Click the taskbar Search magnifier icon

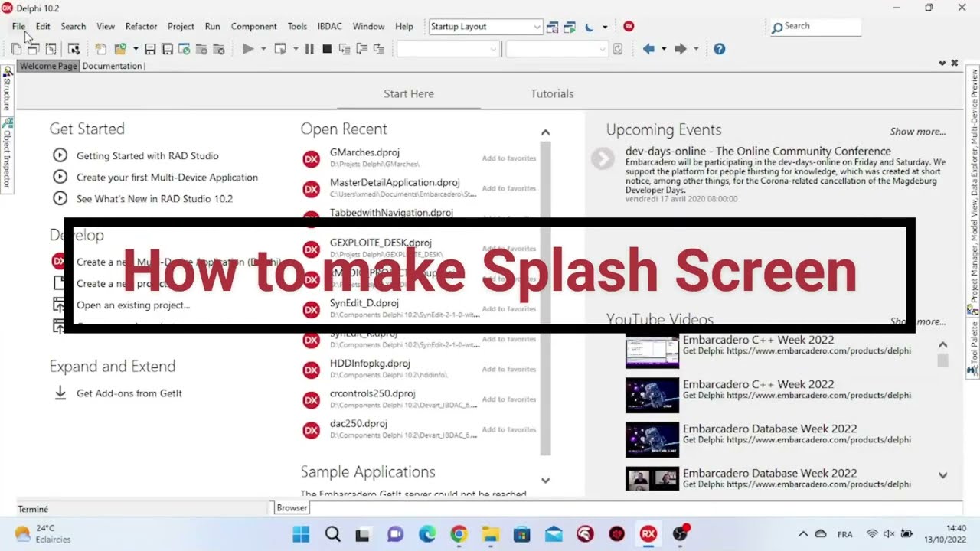pyautogui.click(x=332, y=533)
